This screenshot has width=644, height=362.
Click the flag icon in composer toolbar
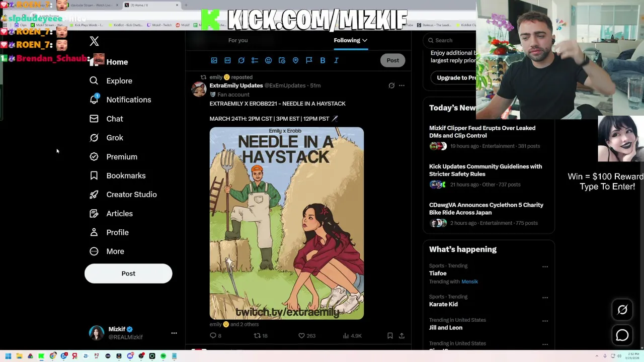tap(309, 60)
